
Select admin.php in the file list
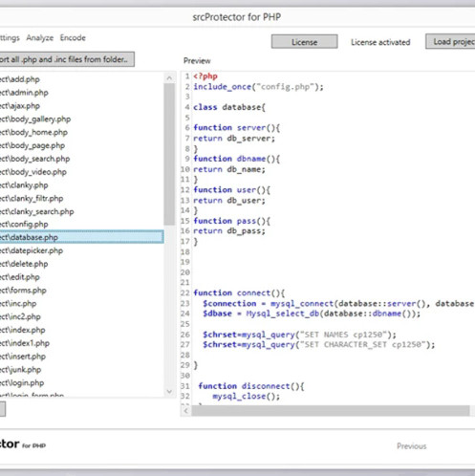[x=82, y=93]
